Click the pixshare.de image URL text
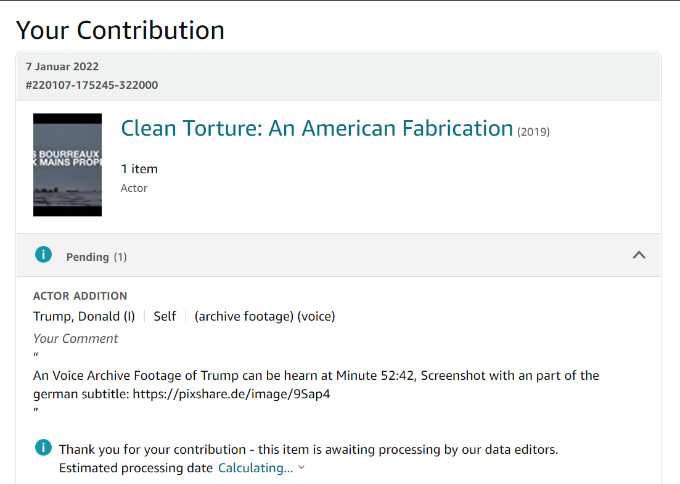Viewport: 680px width, 484px height. pos(231,394)
